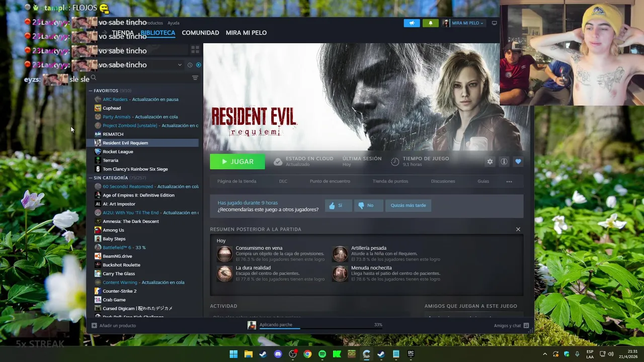
Task: Select Age of Empires II: Definitive Edition
Action: (143, 195)
